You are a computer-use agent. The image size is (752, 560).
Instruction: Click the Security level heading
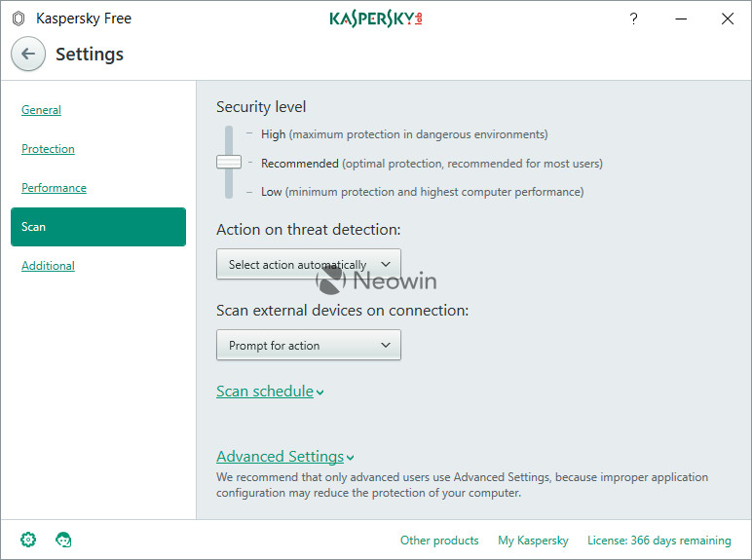[x=261, y=106]
